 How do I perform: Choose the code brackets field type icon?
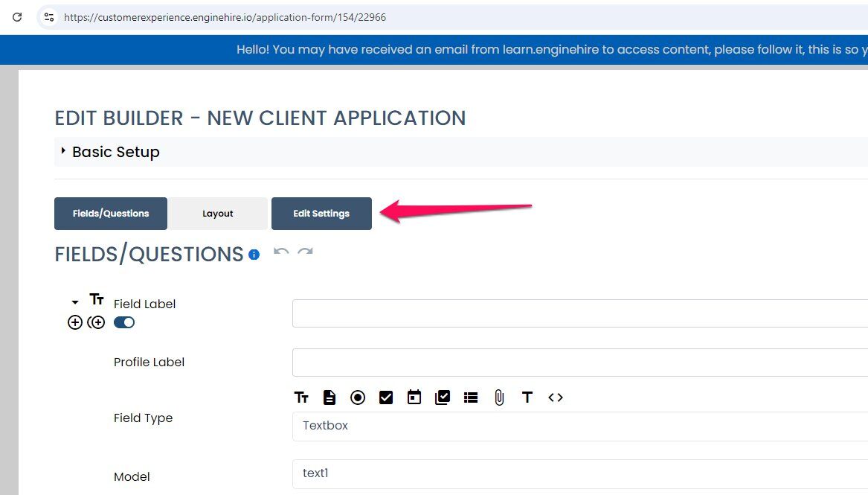pyautogui.click(x=555, y=397)
